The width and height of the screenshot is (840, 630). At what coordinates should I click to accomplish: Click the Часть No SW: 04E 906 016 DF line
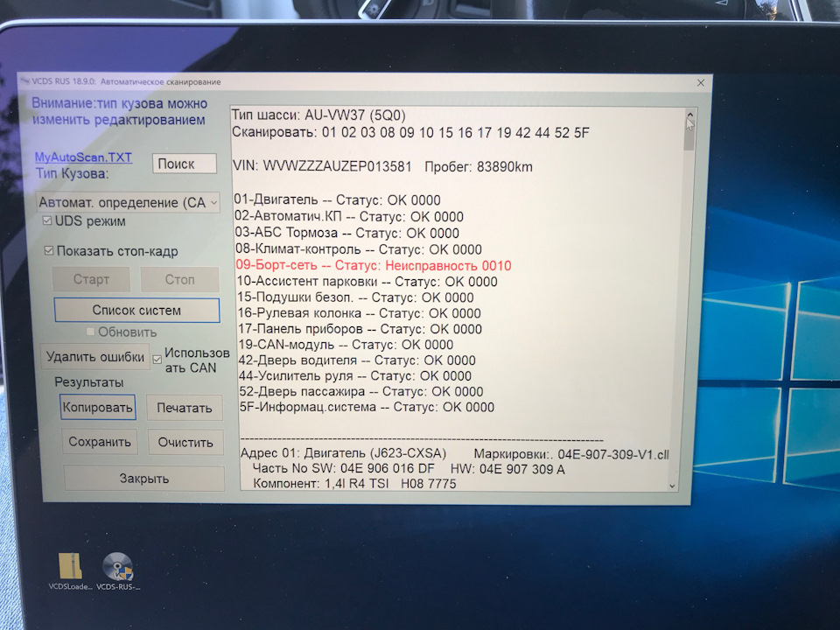point(343,468)
